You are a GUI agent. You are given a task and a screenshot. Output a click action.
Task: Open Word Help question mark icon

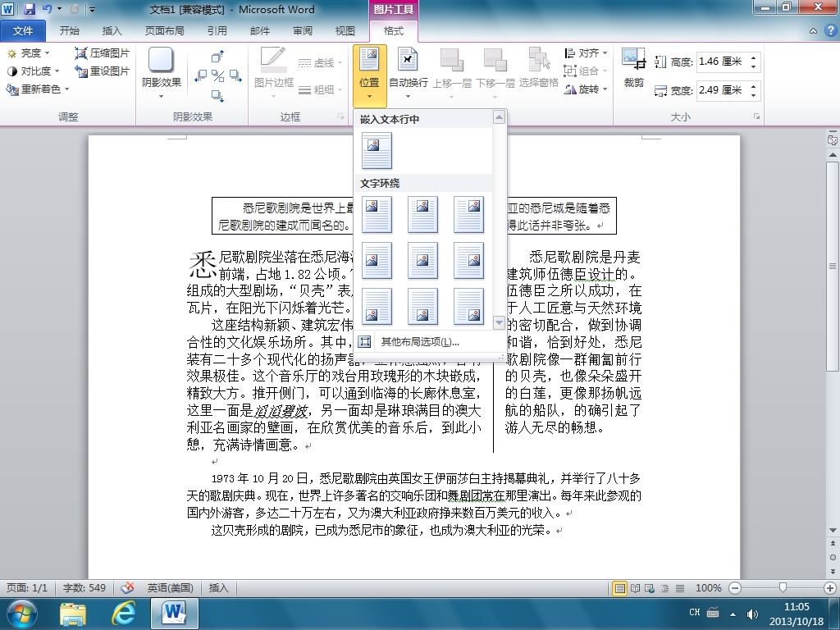pyautogui.click(x=830, y=30)
